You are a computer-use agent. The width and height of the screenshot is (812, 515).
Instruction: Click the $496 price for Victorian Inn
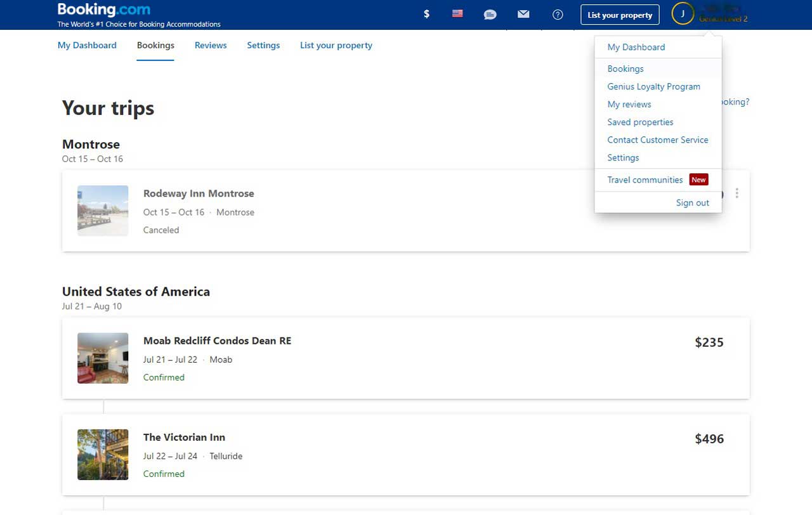point(709,439)
